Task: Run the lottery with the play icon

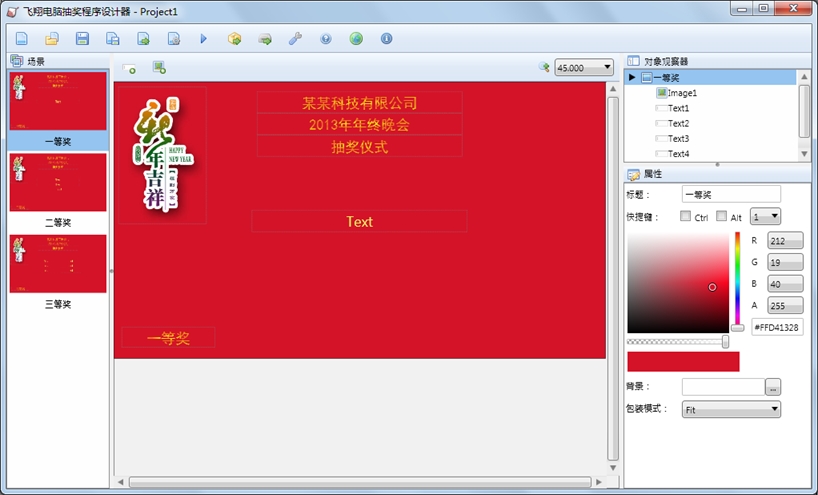Action: pos(203,39)
